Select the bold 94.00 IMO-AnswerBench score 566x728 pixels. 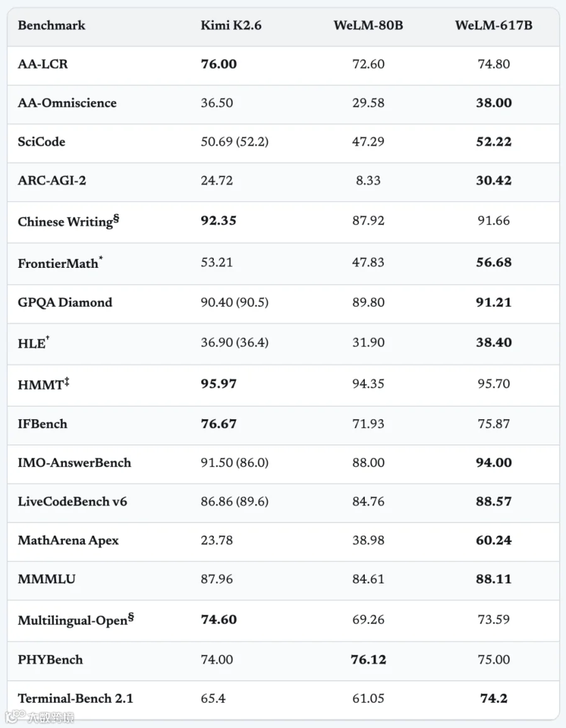coord(494,463)
